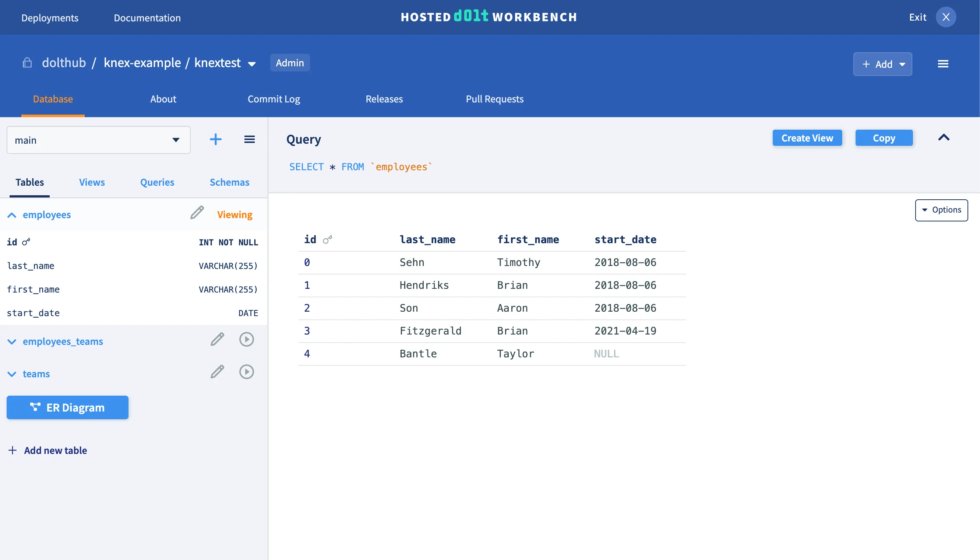Open the hamburger menu beside branch selector
Image resolution: width=980 pixels, height=560 pixels.
[x=250, y=139]
